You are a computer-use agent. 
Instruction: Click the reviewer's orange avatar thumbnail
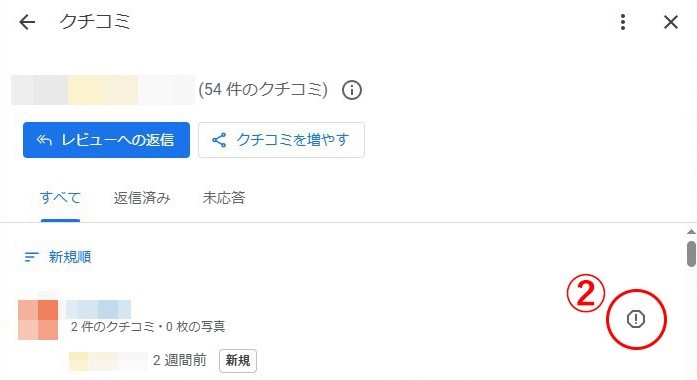coord(38,320)
